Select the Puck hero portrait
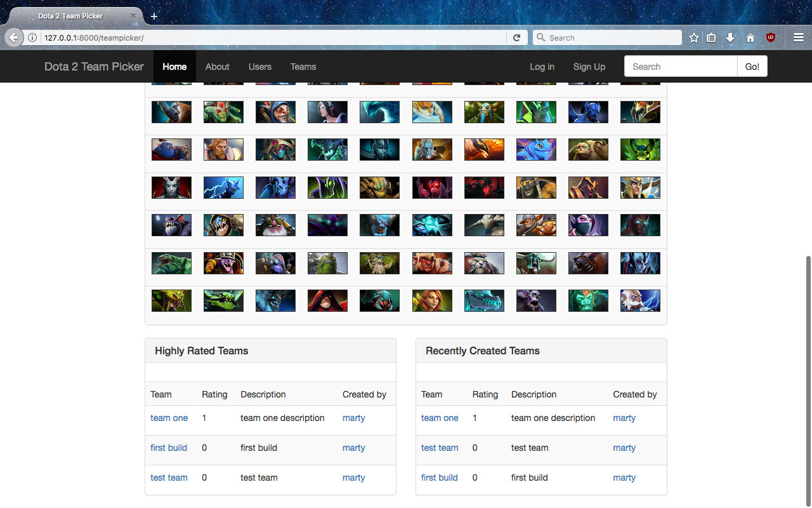This screenshot has height=508, width=812. tap(536, 149)
